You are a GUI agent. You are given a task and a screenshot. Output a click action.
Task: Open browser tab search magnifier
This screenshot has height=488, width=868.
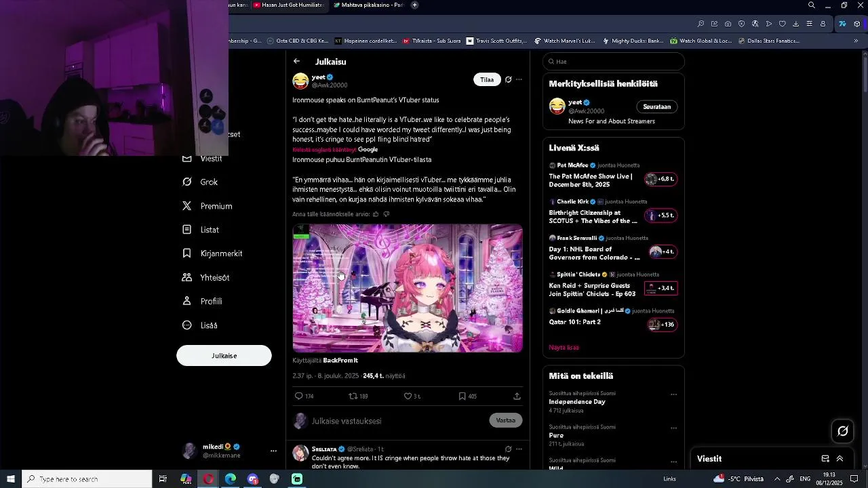(x=811, y=5)
